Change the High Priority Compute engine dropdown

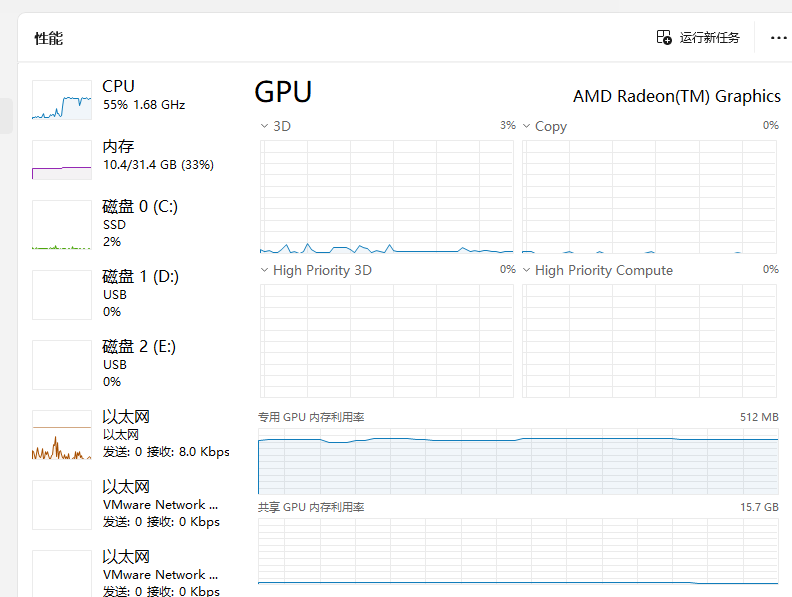527,270
